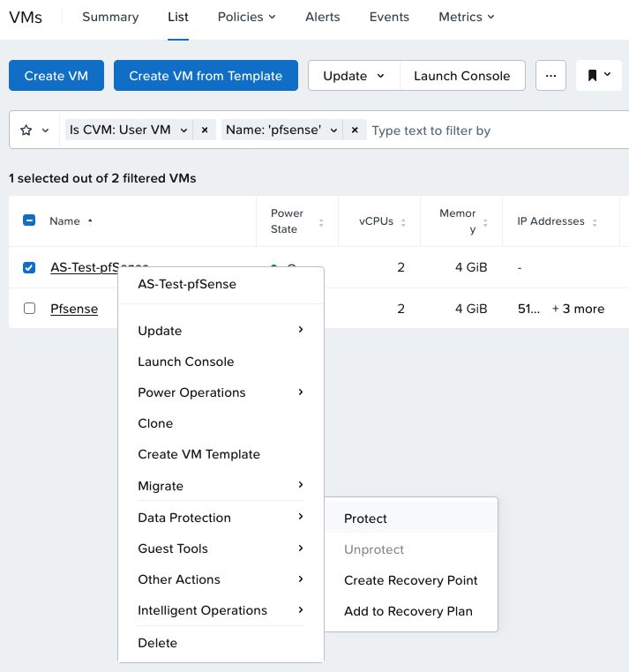The width and height of the screenshot is (629, 672).
Task: Remove the 'Is CVM: User VM' filter
Action: click(205, 130)
